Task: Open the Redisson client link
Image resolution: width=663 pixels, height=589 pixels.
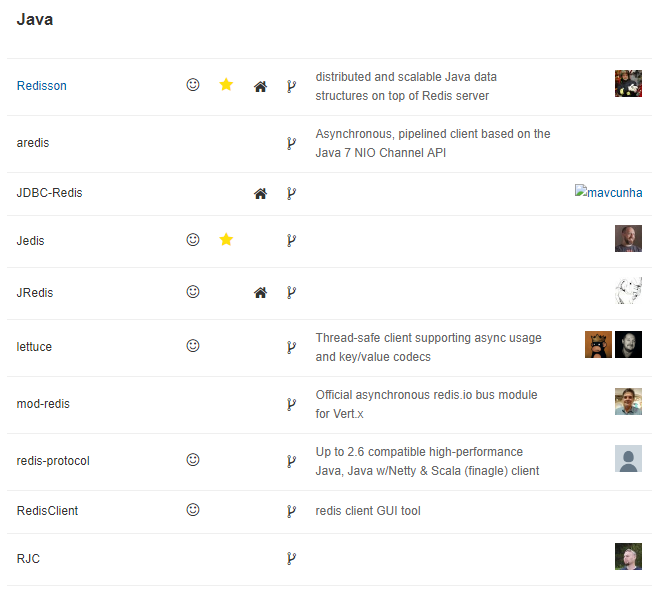Action: (42, 86)
